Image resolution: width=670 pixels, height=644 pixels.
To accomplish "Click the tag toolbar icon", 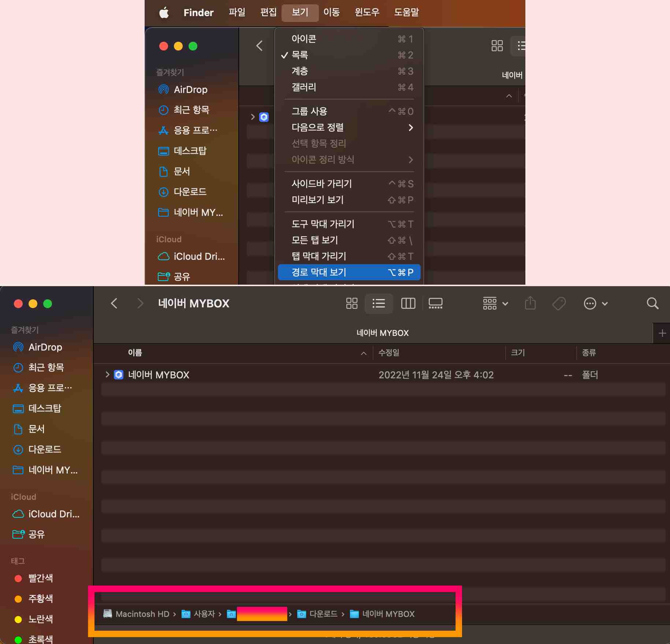I will coord(559,303).
